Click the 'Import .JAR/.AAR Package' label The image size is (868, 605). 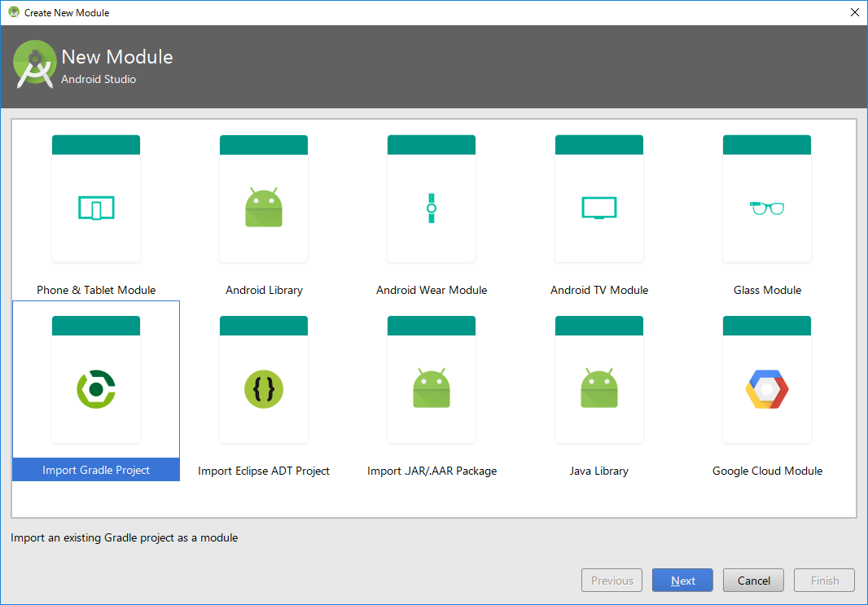[x=432, y=471]
